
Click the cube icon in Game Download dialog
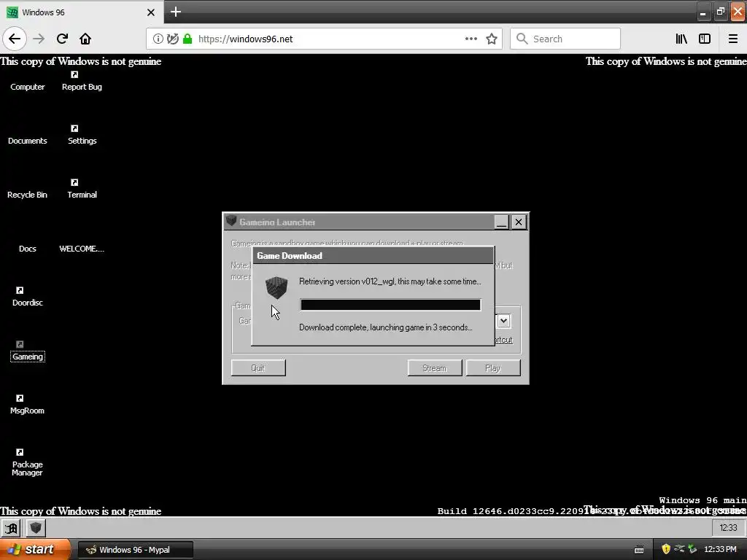pyautogui.click(x=276, y=287)
